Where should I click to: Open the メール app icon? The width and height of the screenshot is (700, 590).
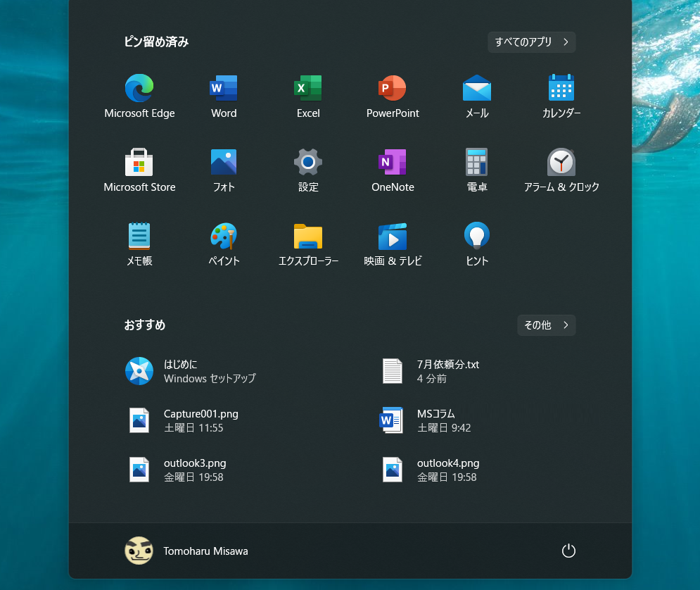477,96
